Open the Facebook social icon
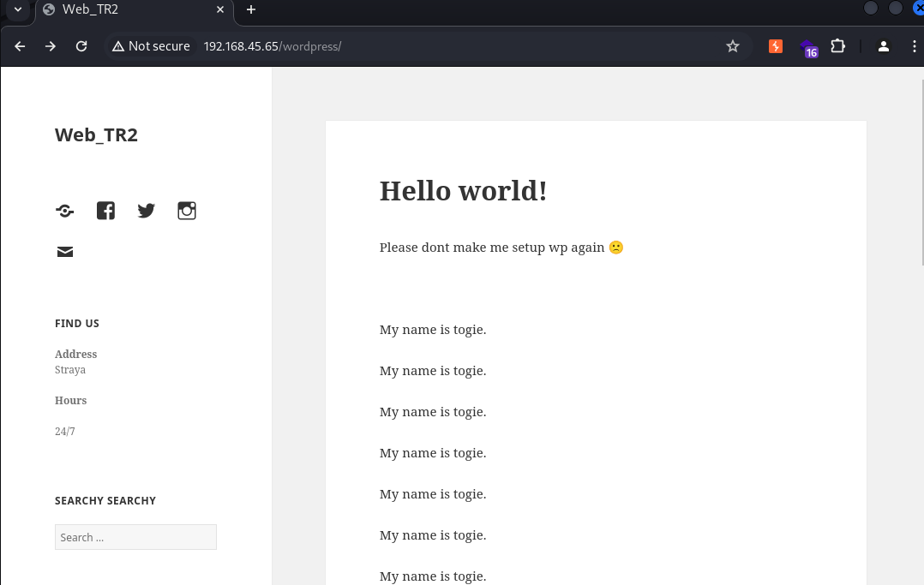This screenshot has width=924, height=585. tap(105, 211)
